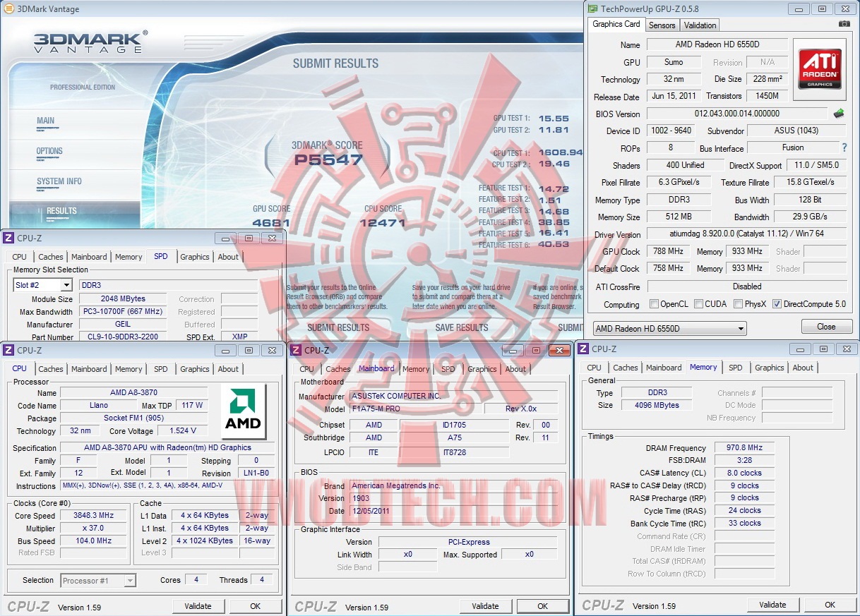Click OK in the CPU-Z Memory window
Viewport: 860px width, 616px height.
[x=830, y=605]
